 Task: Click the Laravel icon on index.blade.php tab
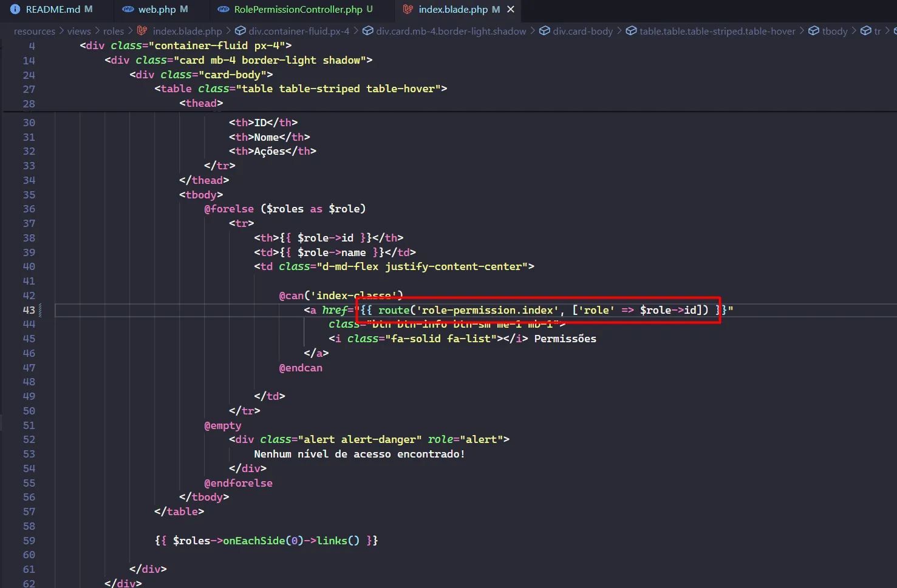click(408, 9)
